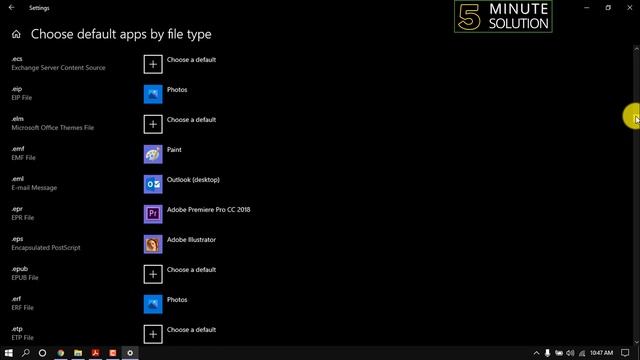Open network status tray icon

click(x=582, y=353)
